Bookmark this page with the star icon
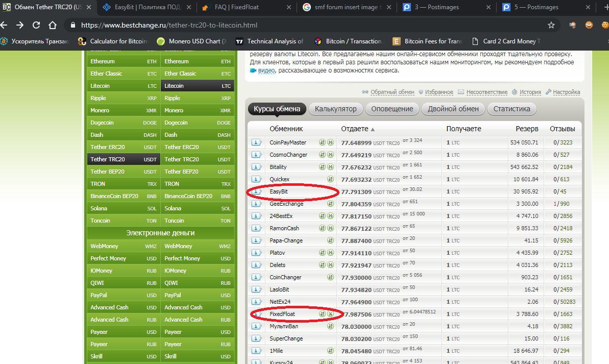This screenshot has width=609, height=364. (551, 25)
